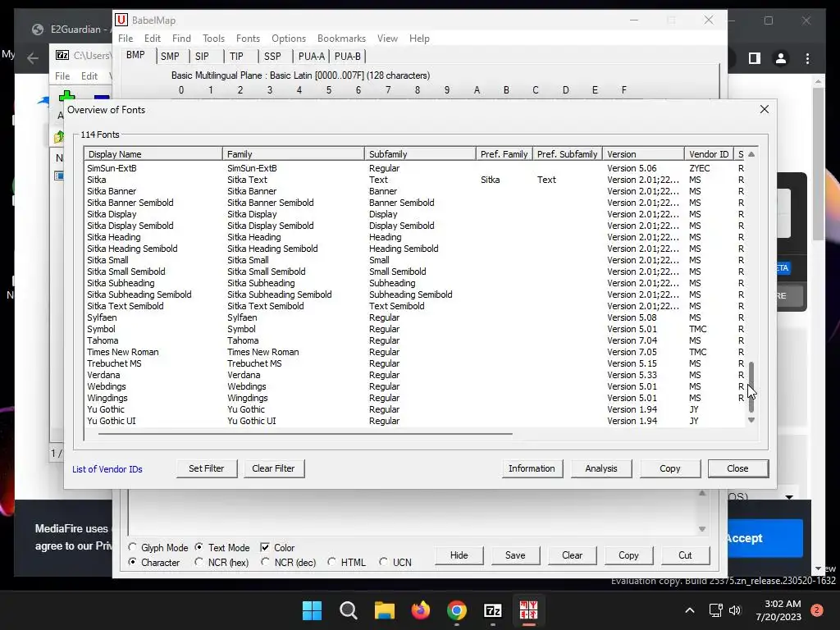Switch to 7-Zip taskbar icon
Viewport: 840px width, 630px height.
point(492,610)
